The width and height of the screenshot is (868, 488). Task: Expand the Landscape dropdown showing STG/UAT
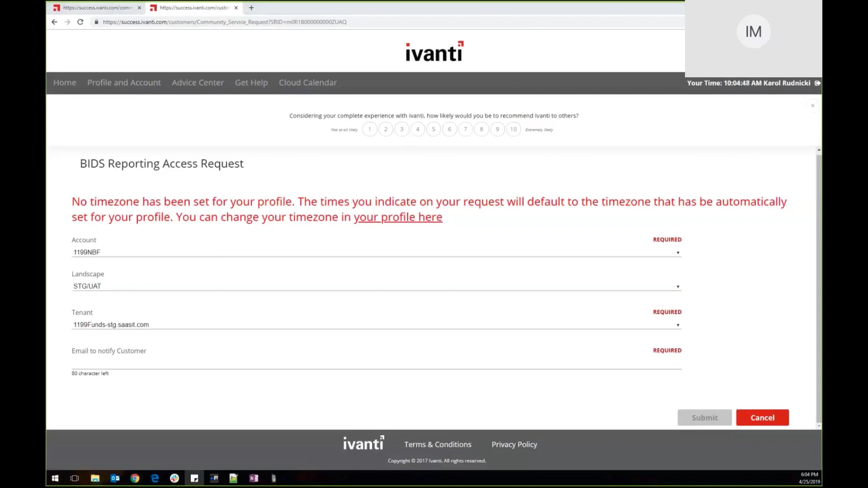376,286
